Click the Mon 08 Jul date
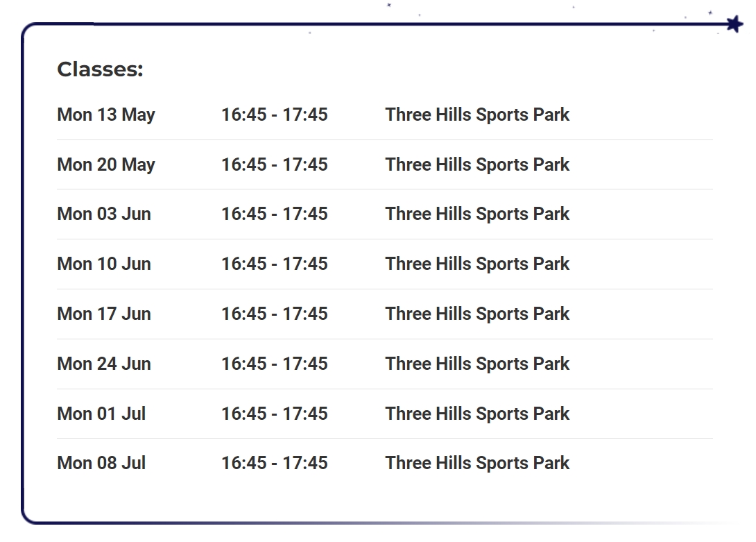Image resolution: width=756 pixels, height=542 pixels. pyautogui.click(x=101, y=463)
